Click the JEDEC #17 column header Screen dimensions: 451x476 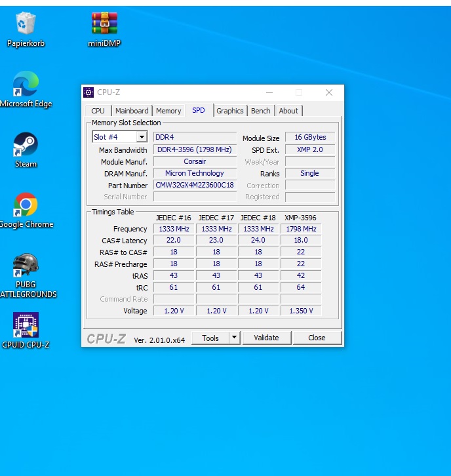216,218
